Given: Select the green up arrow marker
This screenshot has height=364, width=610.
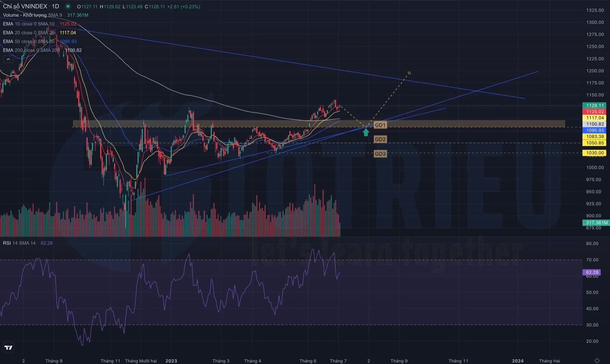Looking at the screenshot, I should point(366,132).
